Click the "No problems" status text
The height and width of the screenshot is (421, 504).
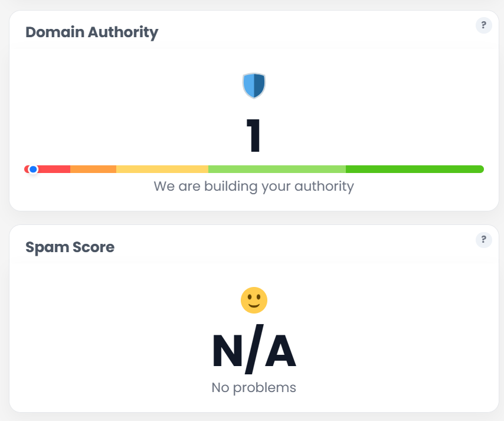[x=254, y=388]
